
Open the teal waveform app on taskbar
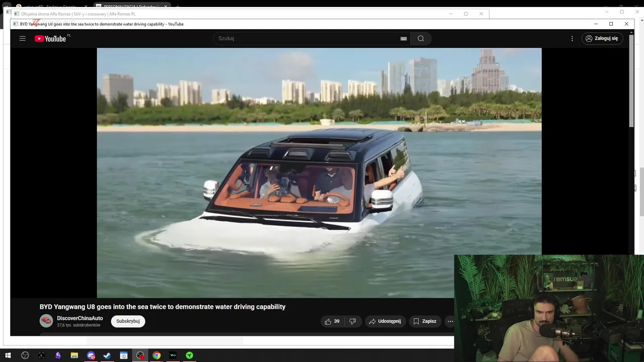pyautogui.click(x=173, y=355)
